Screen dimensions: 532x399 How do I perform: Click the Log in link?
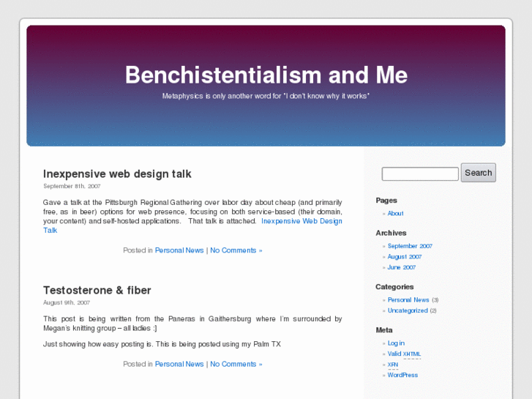tap(396, 343)
